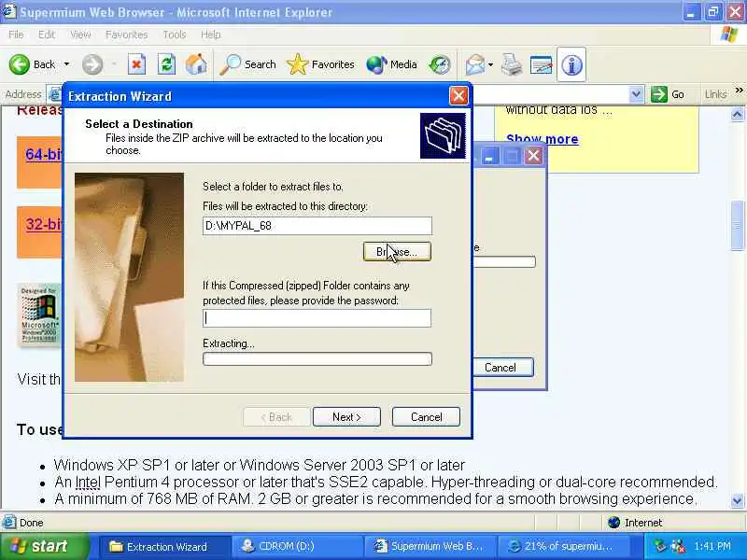Click the Intel Pentium 4 requirement line
Viewport: 747px width, 560px height.
(386, 482)
